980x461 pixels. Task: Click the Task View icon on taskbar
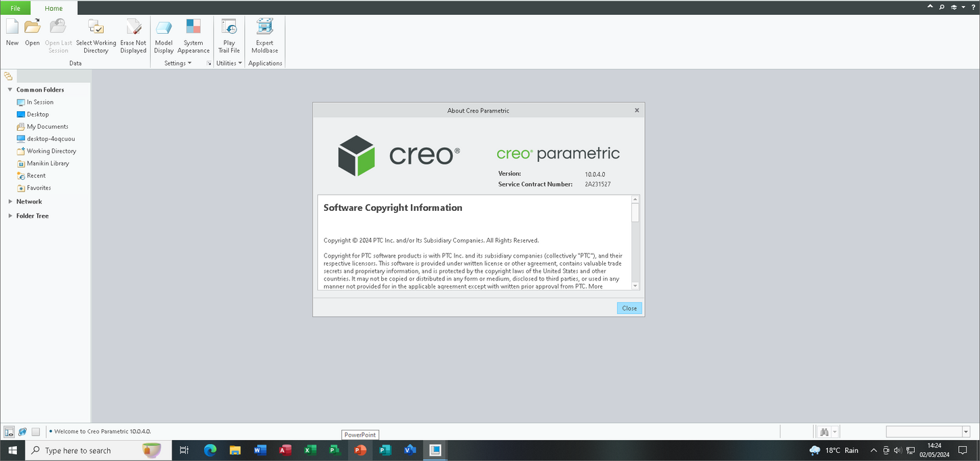(184, 450)
